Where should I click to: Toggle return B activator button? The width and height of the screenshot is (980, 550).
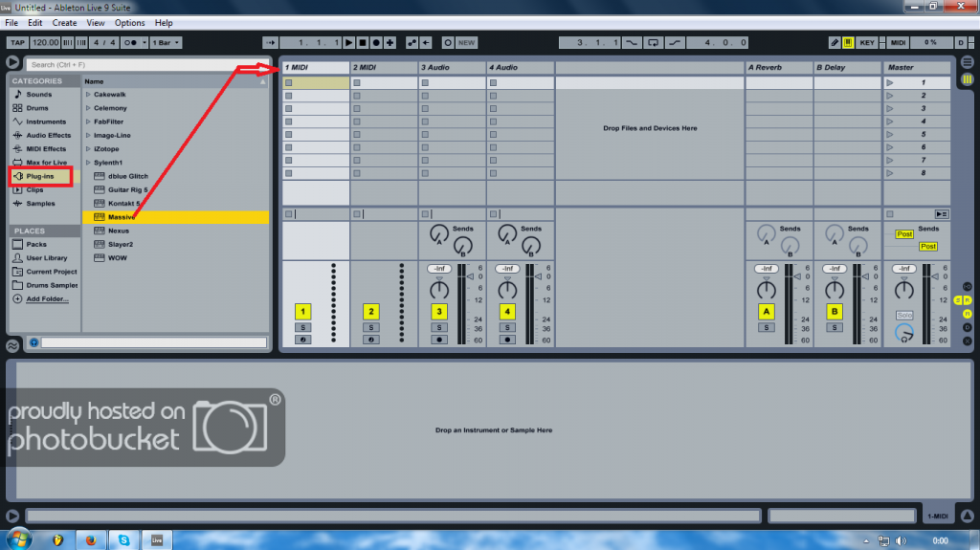click(835, 311)
